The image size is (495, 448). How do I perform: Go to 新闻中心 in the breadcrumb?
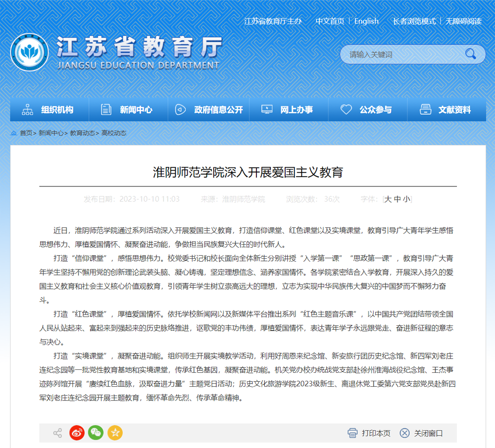(x=51, y=133)
